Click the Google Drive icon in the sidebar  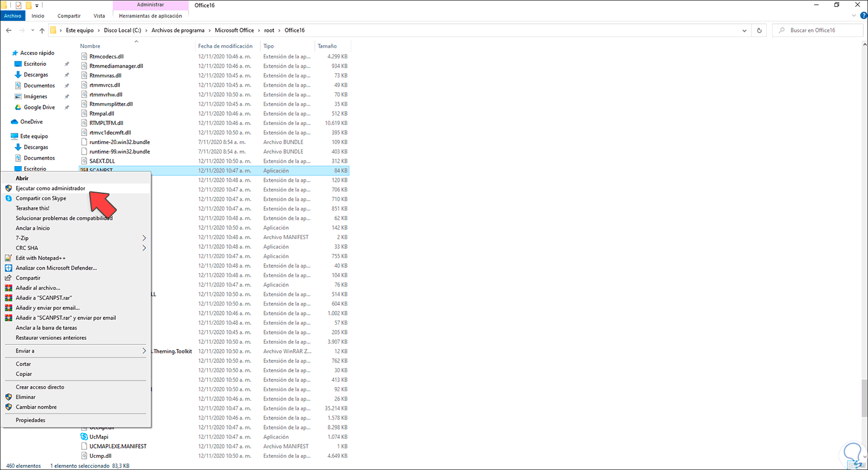[18, 107]
